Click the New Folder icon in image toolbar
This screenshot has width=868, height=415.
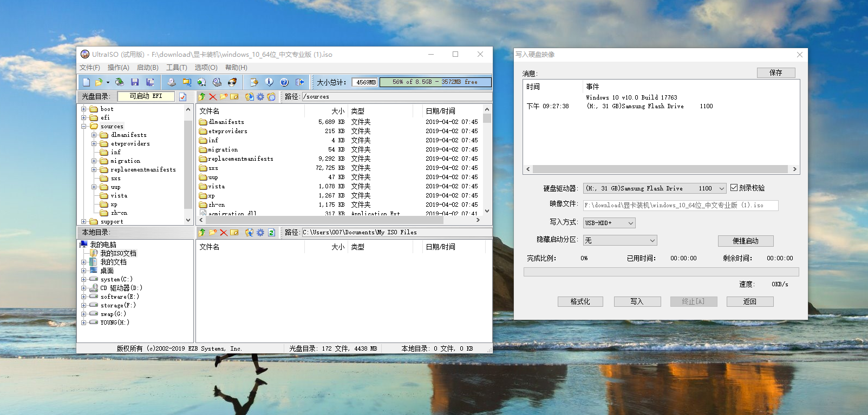tap(224, 96)
